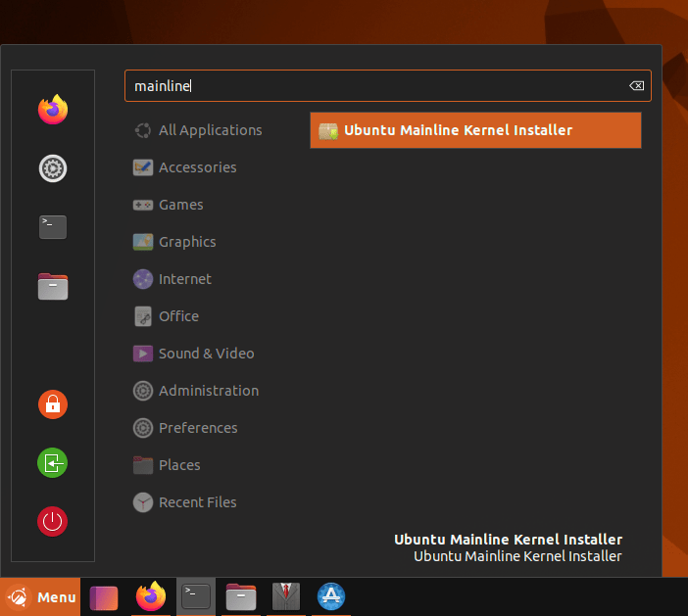This screenshot has width=688, height=616.
Task: Click the Menu button on the taskbar
Action: pyautogui.click(x=41, y=596)
